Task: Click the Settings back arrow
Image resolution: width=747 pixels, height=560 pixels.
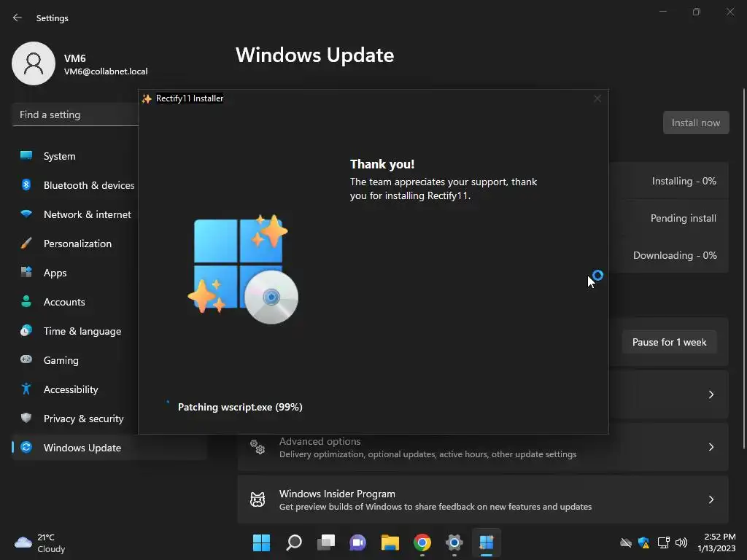Action: click(x=18, y=17)
